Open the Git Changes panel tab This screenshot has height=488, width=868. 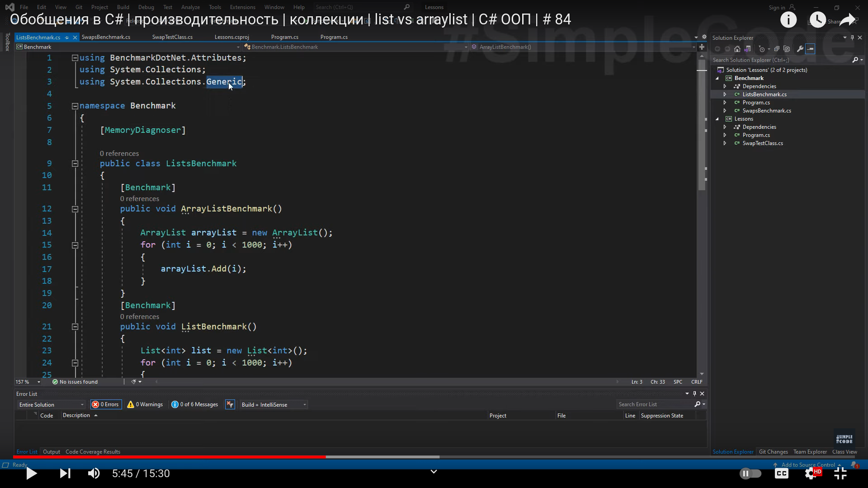click(x=773, y=452)
